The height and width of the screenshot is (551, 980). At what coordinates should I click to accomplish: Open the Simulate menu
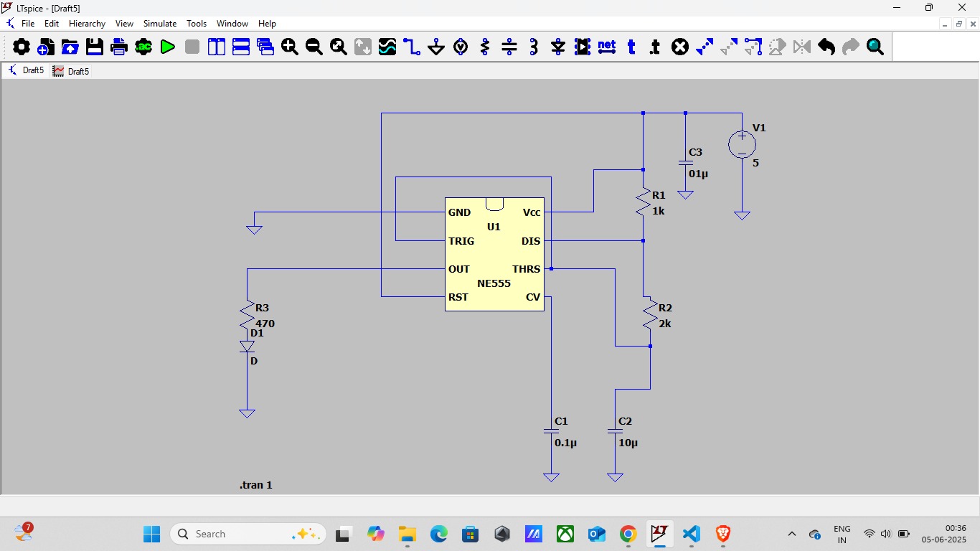pyautogui.click(x=160, y=24)
